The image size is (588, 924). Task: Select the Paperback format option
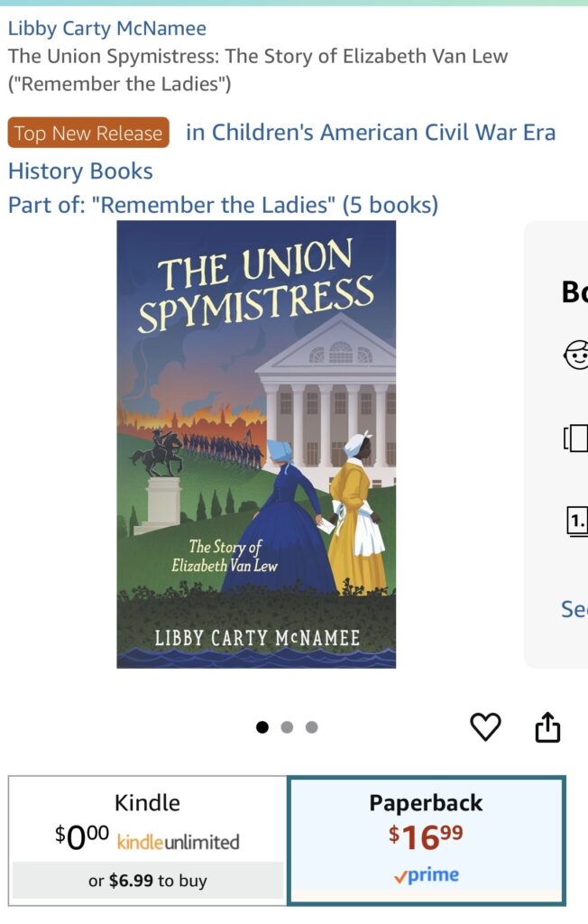[426, 803]
